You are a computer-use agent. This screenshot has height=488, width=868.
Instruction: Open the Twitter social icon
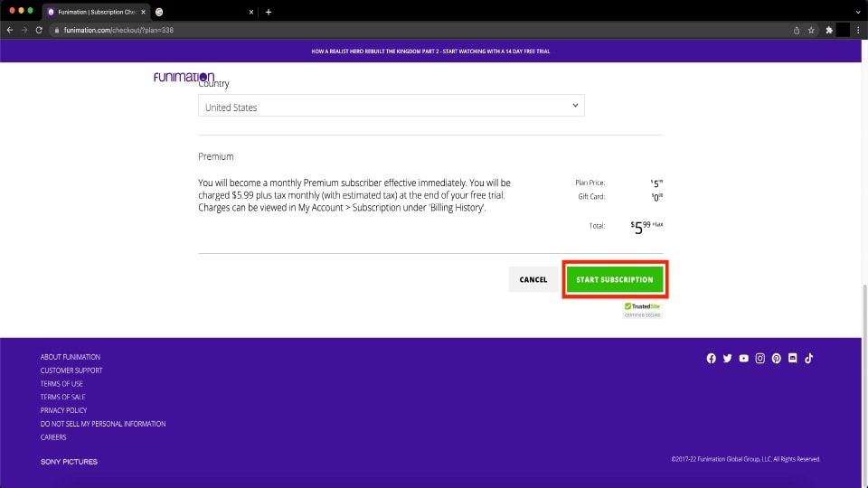tap(727, 359)
